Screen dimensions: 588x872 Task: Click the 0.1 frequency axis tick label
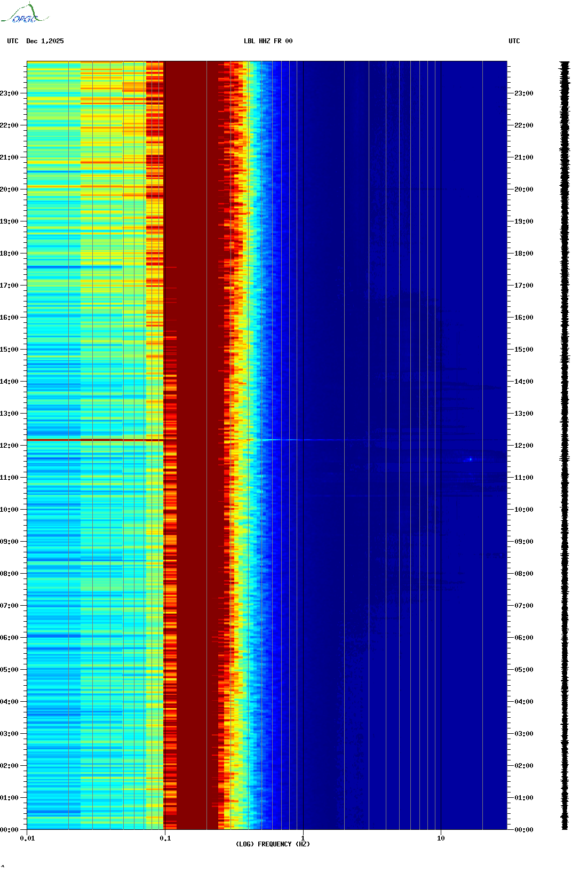pyautogui.click(x=165, y=838)
